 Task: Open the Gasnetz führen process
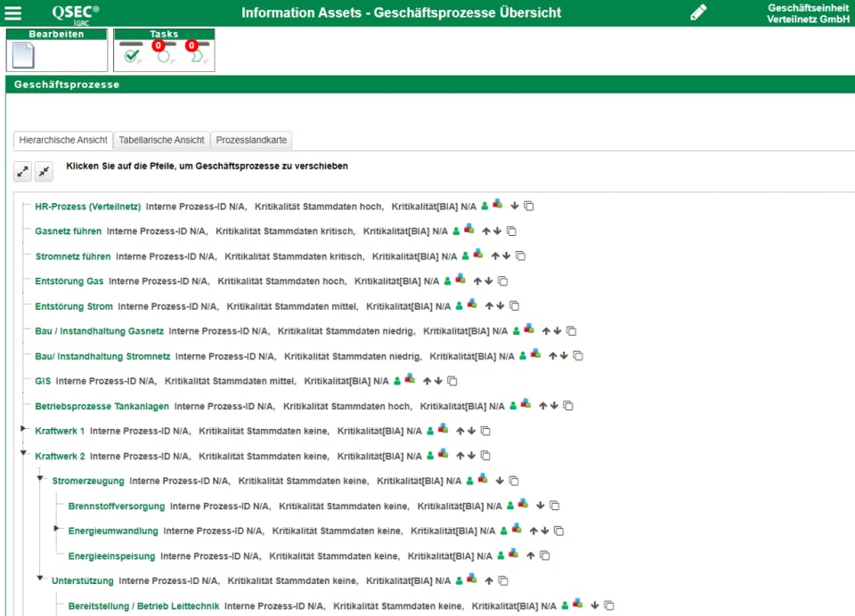point(69,231)
